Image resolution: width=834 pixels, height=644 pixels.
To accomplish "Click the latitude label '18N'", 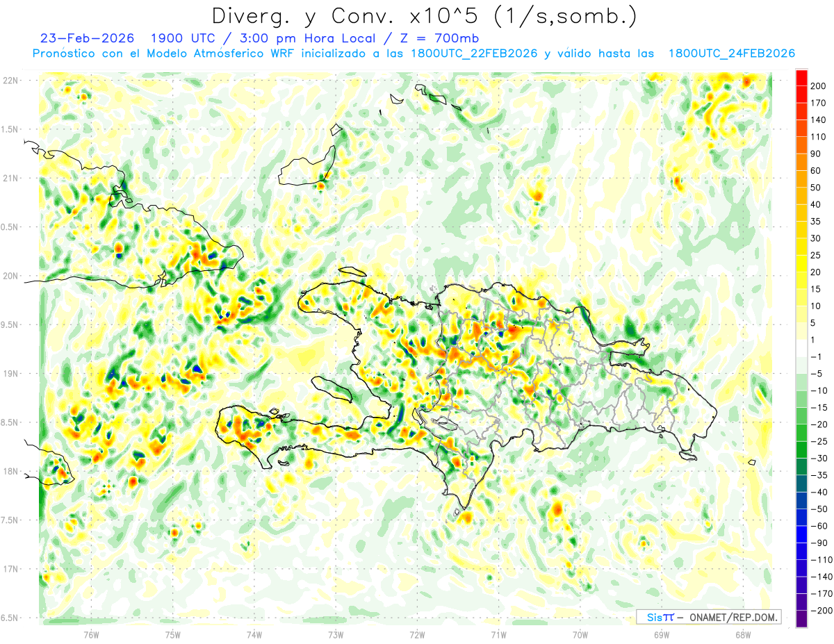I will [10, 471].
